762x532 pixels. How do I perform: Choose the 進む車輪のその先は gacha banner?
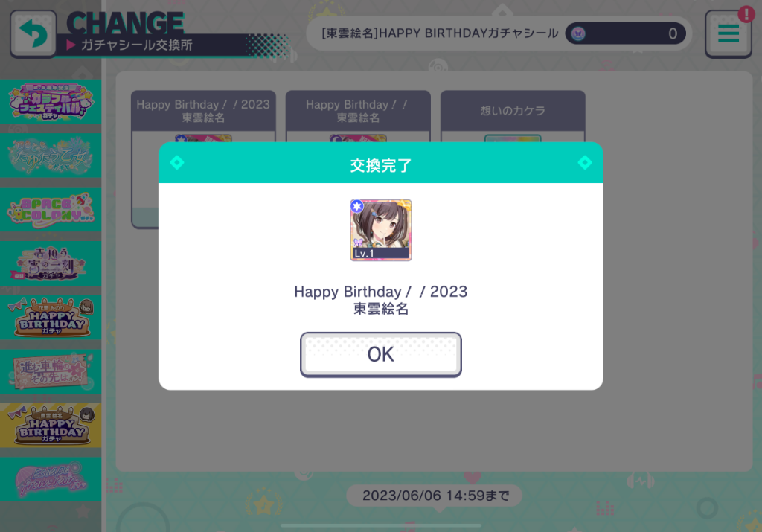coord(51,371)
